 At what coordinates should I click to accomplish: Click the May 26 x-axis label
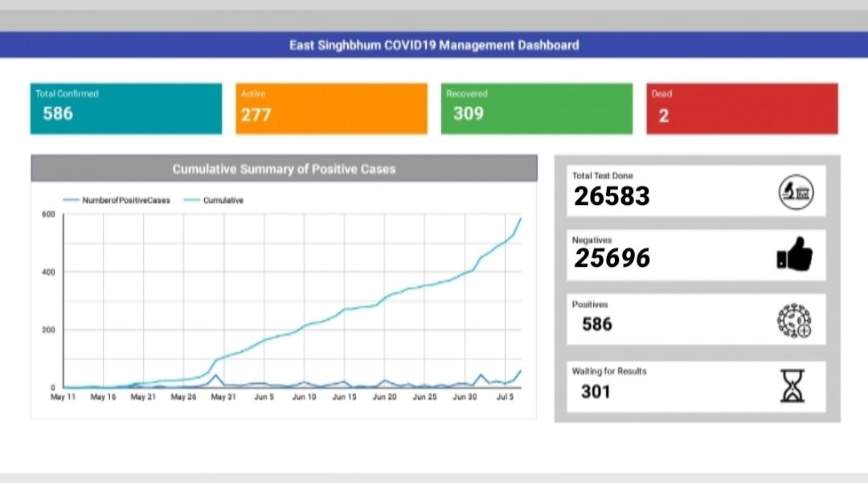[184, 397]
